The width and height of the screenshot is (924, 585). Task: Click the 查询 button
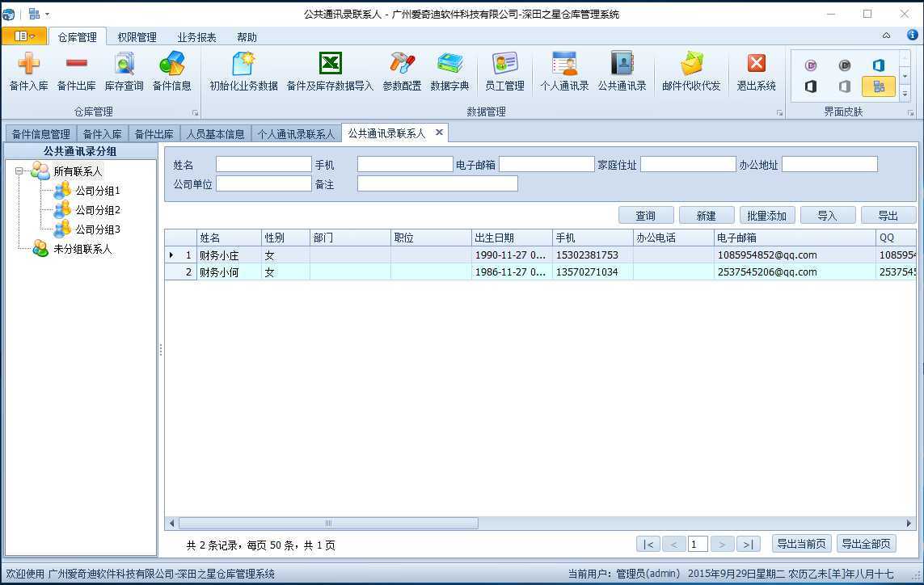645,216
